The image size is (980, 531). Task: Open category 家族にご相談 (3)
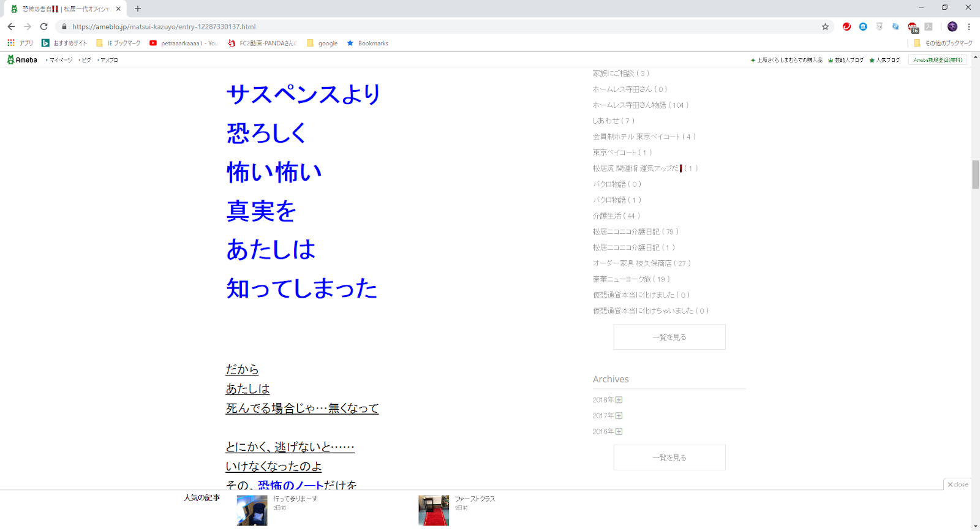[x=621, y=73]
